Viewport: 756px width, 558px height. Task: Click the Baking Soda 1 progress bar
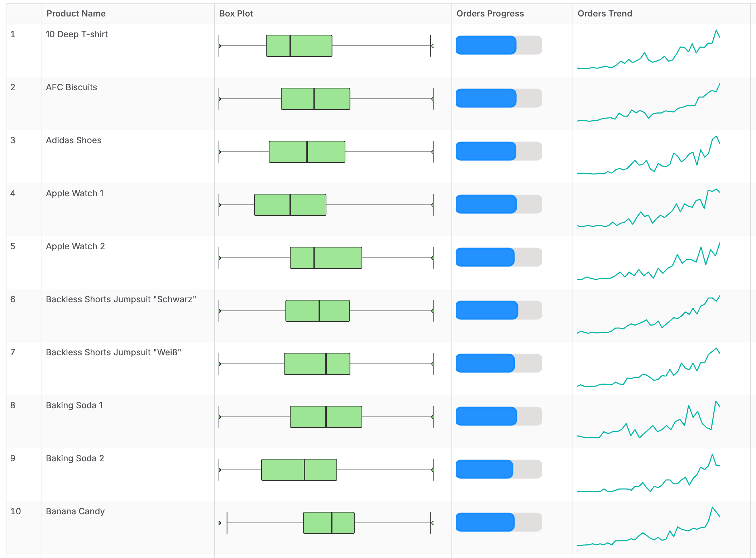498,416
